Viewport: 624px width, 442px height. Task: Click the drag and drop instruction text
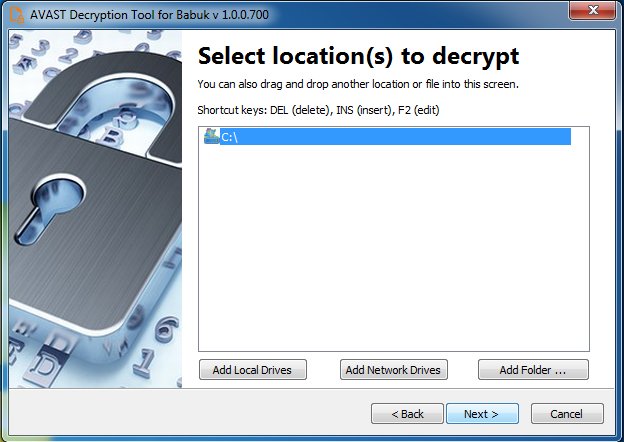pos(358,84)
